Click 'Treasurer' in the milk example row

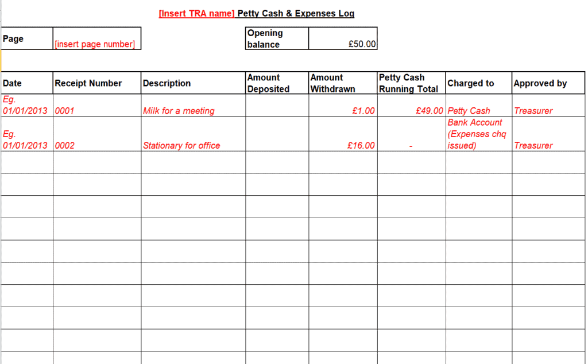coord(548,105)
